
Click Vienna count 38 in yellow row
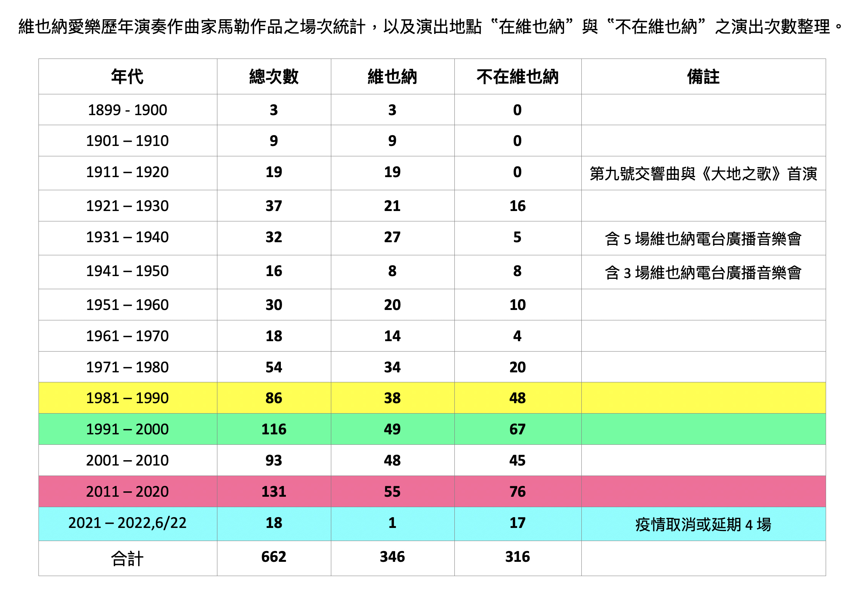[392, 398]
